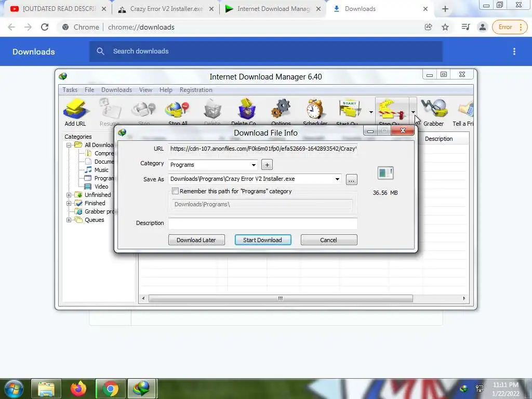Click the Tell a Friend icon
Image resolution: width=532 pixels, height=399 pixels.
(464, 113)
